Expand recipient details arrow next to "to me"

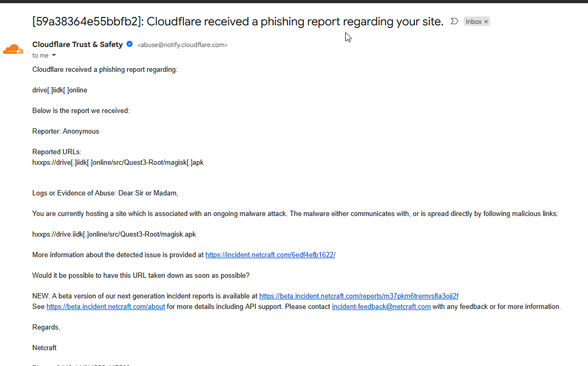pyautogui.click(x=54, y=55)
